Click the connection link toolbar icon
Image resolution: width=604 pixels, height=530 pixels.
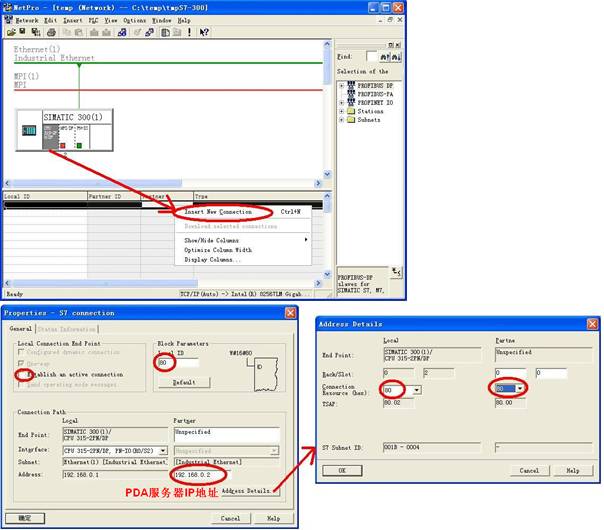149,32
